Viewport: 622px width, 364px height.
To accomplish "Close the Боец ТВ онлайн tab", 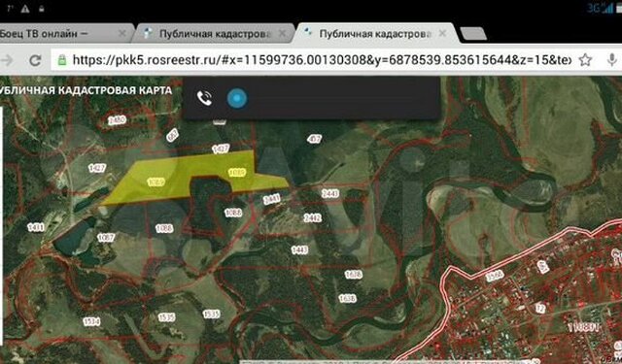I will (122, 34).
